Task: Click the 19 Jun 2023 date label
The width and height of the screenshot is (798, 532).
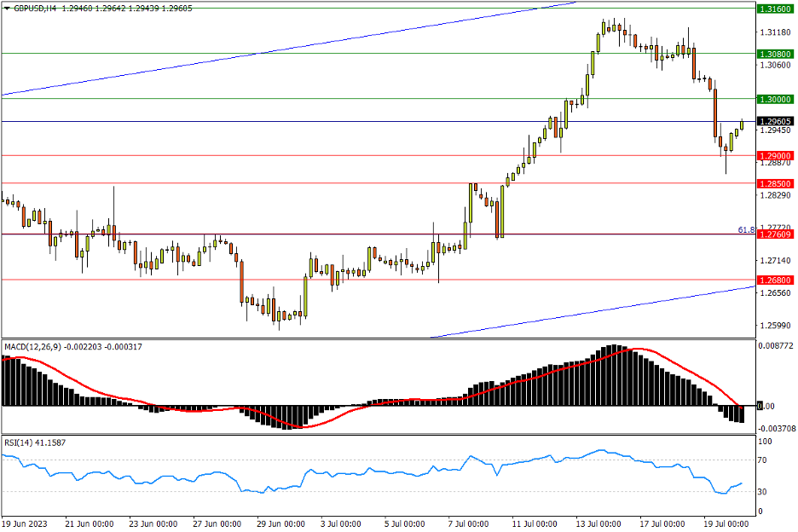Action: [x=26, y=523]
